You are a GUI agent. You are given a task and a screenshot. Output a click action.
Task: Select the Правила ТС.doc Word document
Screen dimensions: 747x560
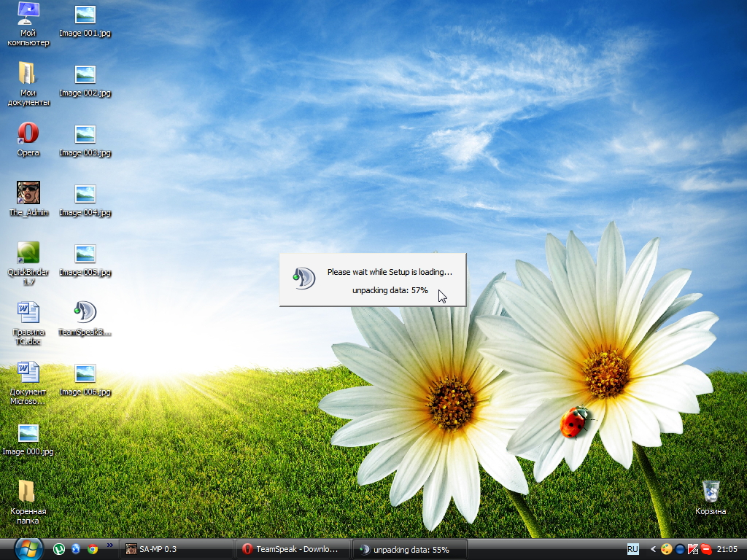[28, 323]
